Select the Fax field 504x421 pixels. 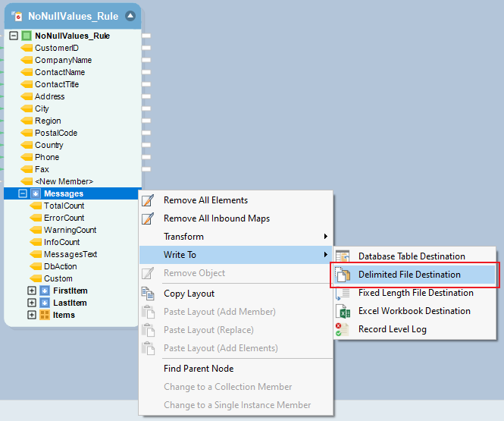[42, 169]
